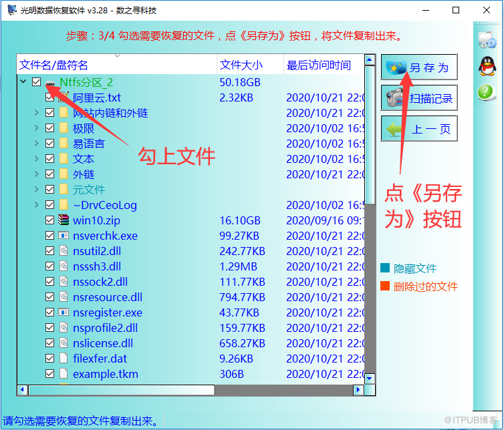Image resolution: width=504 pixels, height=430 pixels.
Task: Click folder icon of 文本
Action: [64, 159]
